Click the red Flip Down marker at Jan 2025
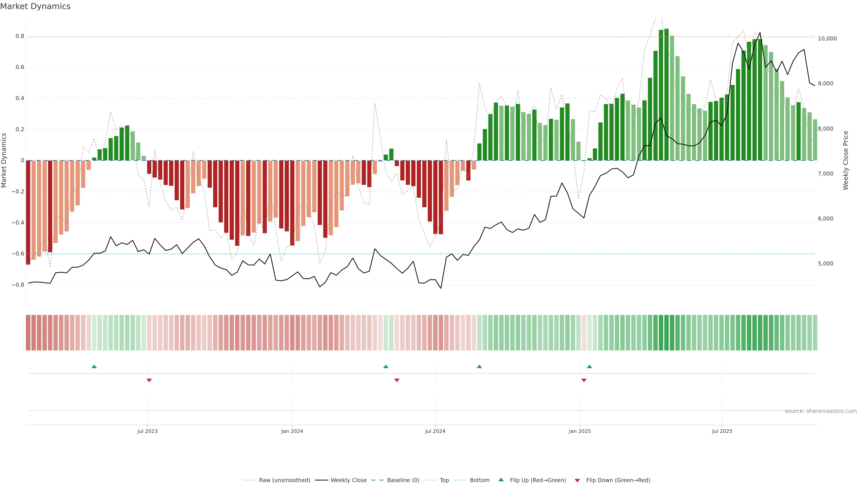 point(584,380)
